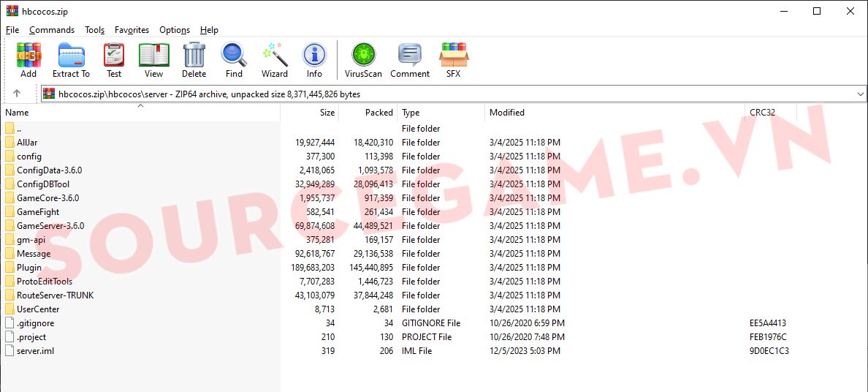Click the Extract To toolbar icon

71,59
